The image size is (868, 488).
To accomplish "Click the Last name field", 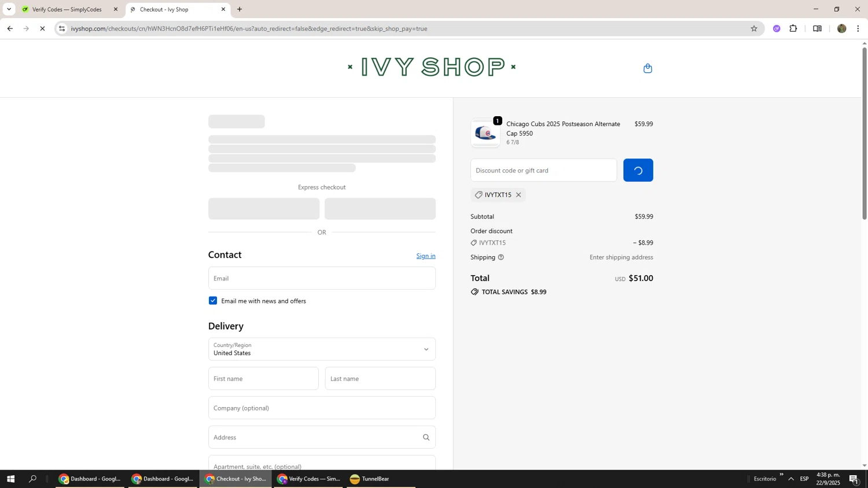I will (x=380, y=379).
